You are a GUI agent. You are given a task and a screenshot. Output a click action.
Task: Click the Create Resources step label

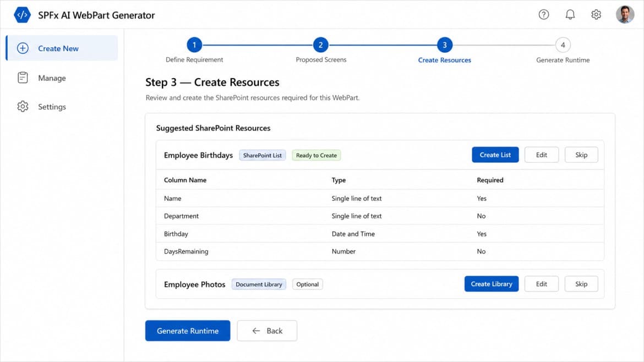point(444,60)
